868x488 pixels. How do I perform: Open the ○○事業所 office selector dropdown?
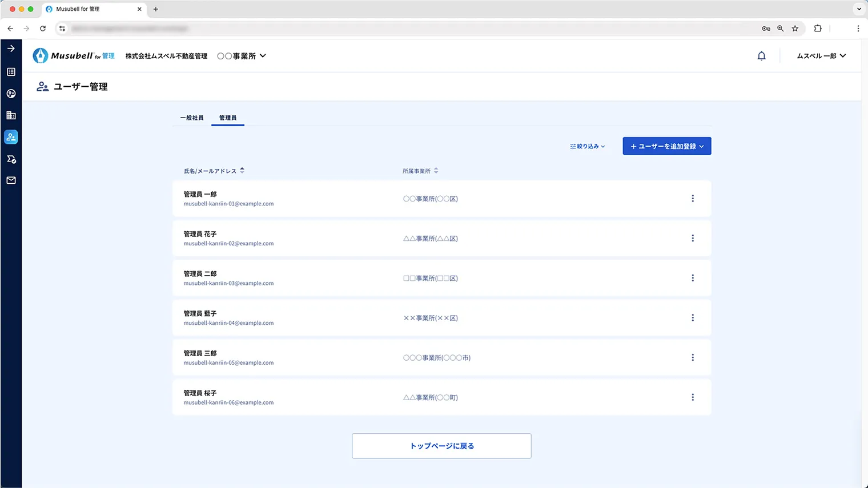(x=242, y=55)
